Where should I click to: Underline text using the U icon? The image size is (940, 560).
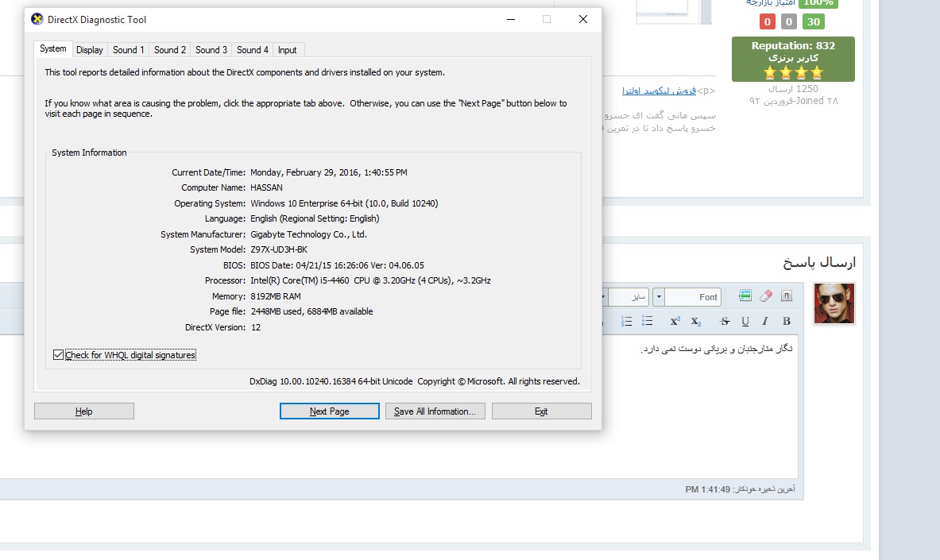(745, 321)
